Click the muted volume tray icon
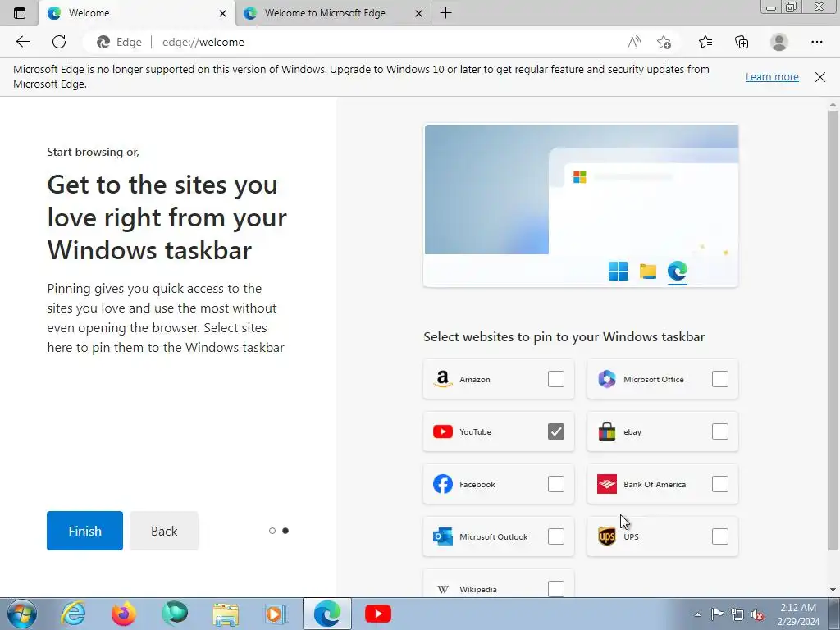 (757, 614)
